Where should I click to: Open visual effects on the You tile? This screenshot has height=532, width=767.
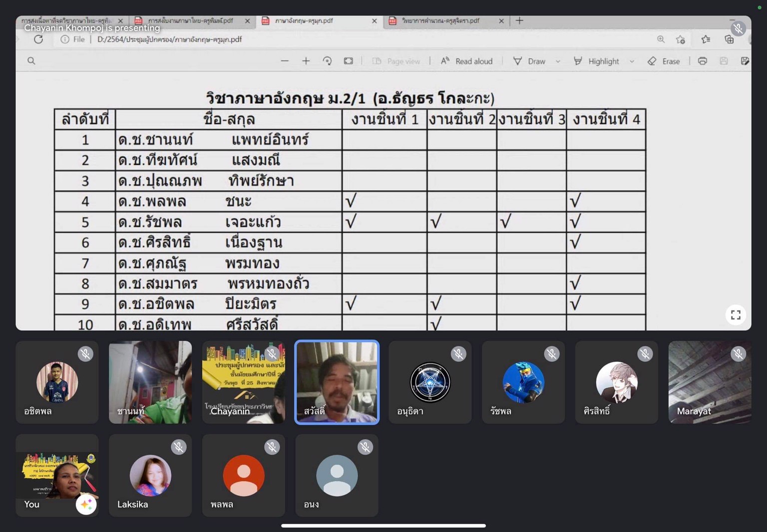click(x=86, y=504)
